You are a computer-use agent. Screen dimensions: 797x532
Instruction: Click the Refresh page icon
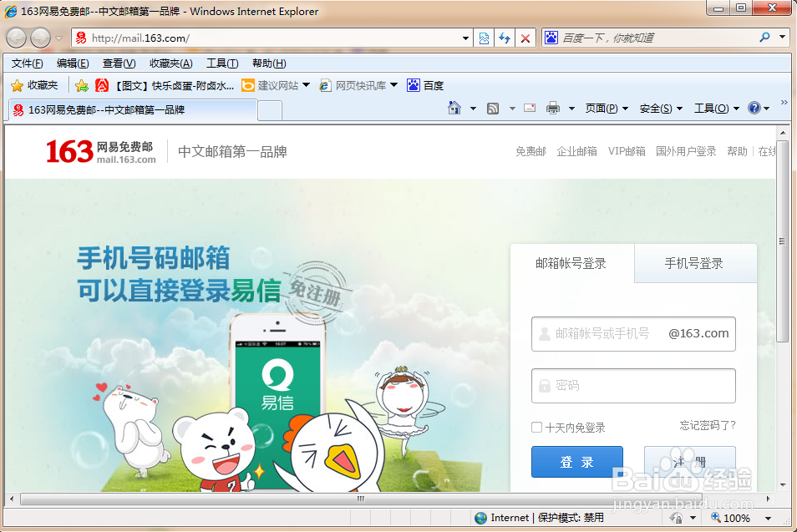click(x=505, y=38)
